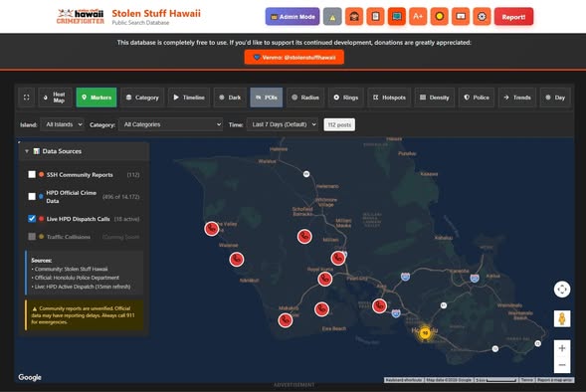Toggle Radius overlay
This screenshot has height=392, width=586.
pyautogui.click(x=305, y=98)
